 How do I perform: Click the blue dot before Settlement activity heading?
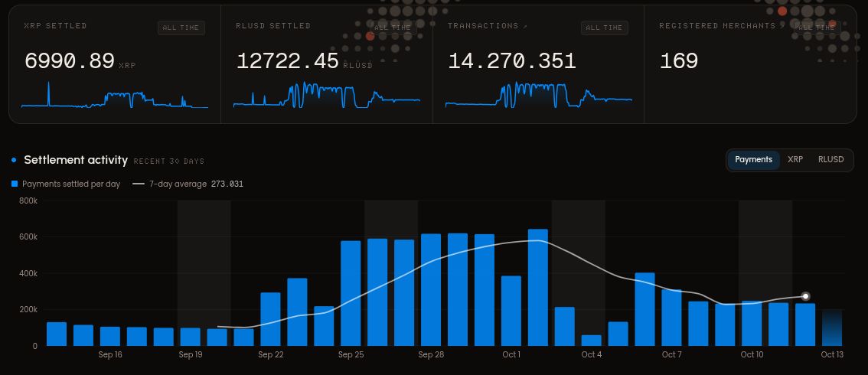click(x=14, y=161)
